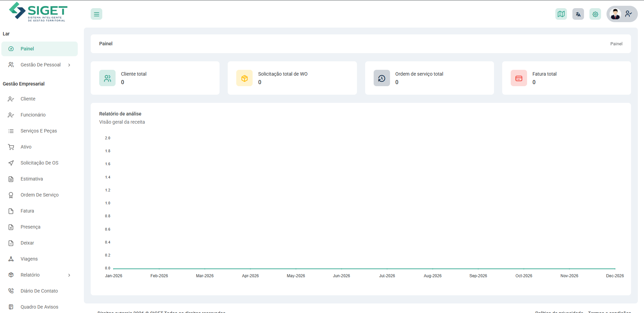This screenshot has height=313, width=644.
Task: Click the SIGET logo
Action: 38,12
